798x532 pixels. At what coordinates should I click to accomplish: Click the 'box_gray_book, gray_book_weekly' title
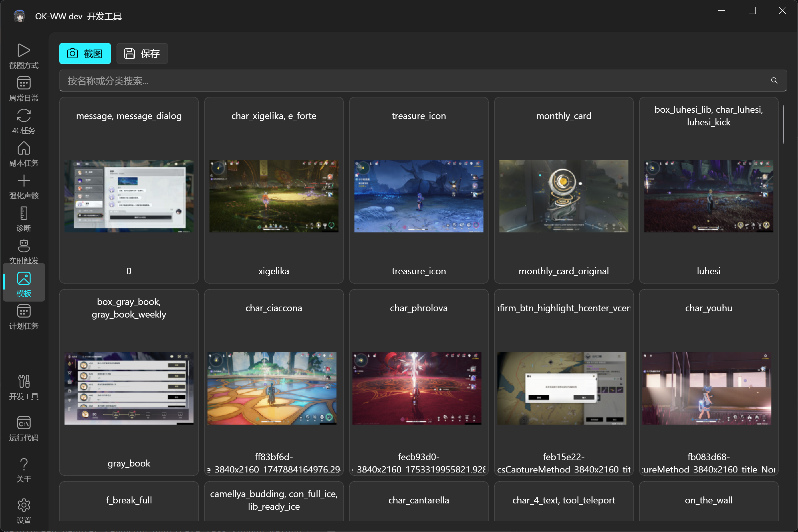pos(129,308)
